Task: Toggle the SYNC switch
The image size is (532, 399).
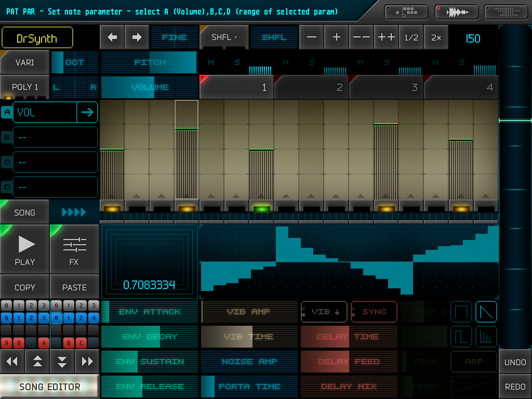Action: [374, 312]
